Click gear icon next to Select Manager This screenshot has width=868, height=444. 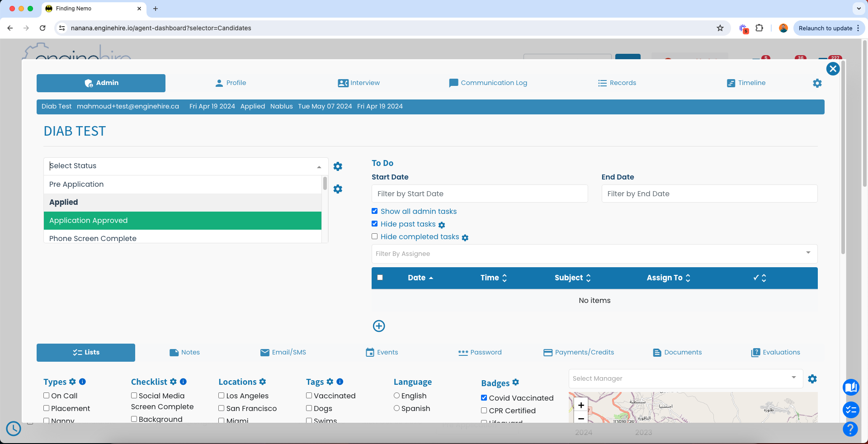[x=812, y=379]
